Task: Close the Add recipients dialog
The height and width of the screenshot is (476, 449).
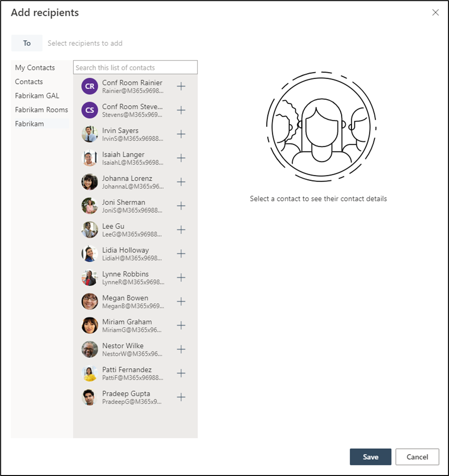Action: [x=435, y=12]
